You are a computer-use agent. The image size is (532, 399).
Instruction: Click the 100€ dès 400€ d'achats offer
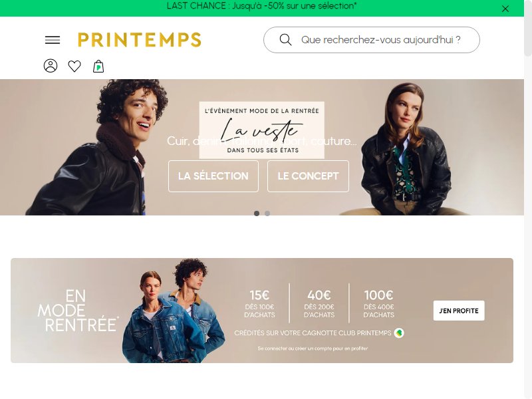tap(378, 303)
